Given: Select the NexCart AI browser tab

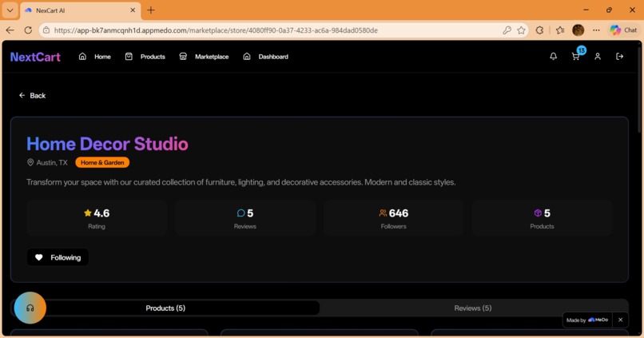Looking at the screenshot, I should tap(80, 10).
